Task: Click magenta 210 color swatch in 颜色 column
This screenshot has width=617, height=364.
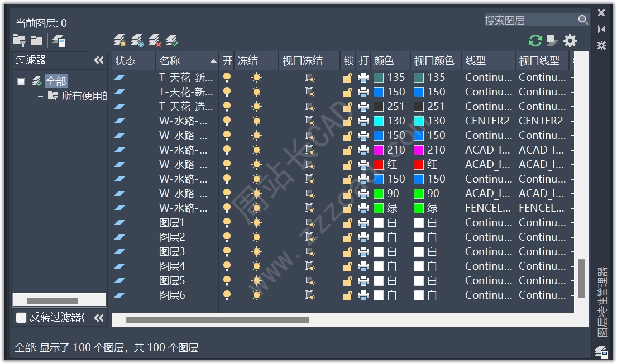Action: [x=379, y=150]
